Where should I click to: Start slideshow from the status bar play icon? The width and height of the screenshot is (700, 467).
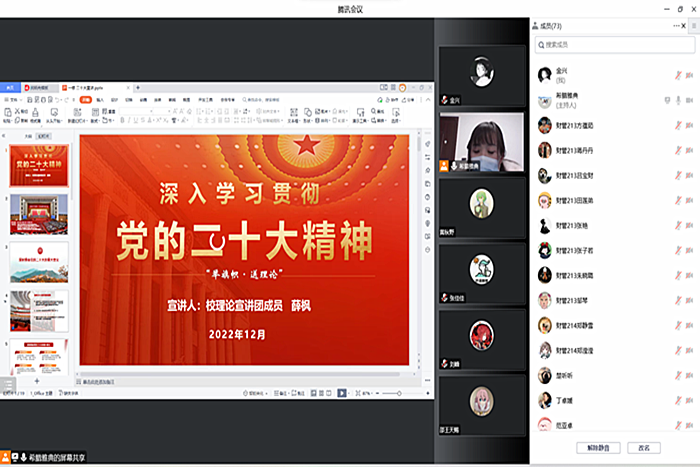tap(342, 393)
